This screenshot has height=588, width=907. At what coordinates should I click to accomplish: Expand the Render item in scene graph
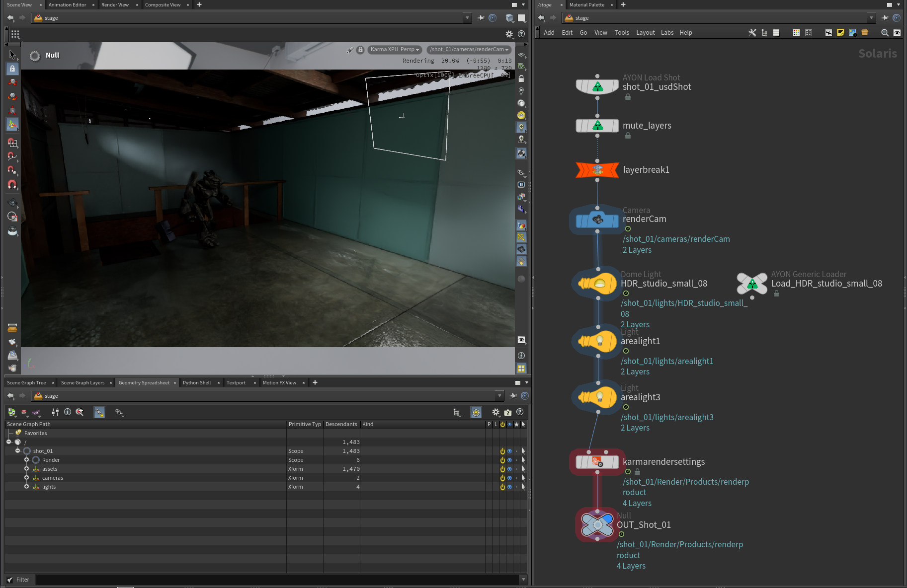[27, 460]
